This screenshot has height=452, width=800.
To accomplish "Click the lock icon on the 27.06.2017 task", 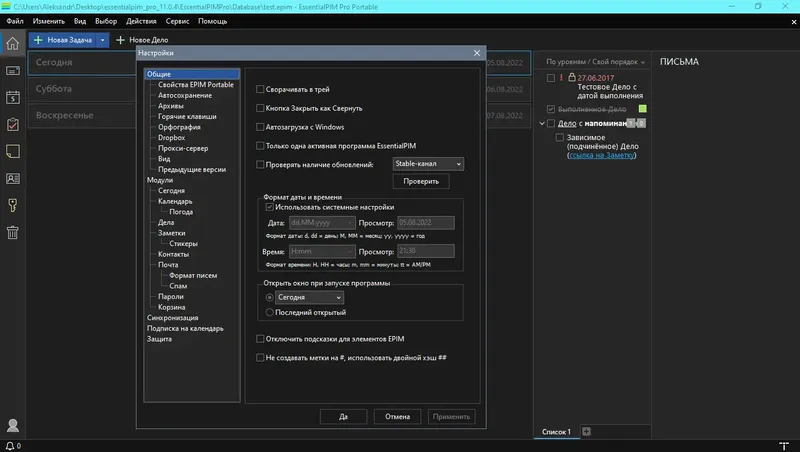I will coord(572,78).
